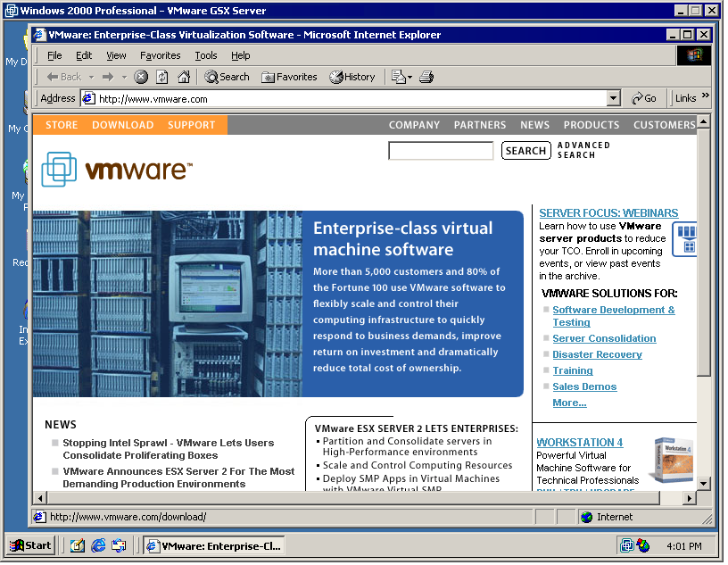Expand the Links toolbar chevron

[705, 96]
